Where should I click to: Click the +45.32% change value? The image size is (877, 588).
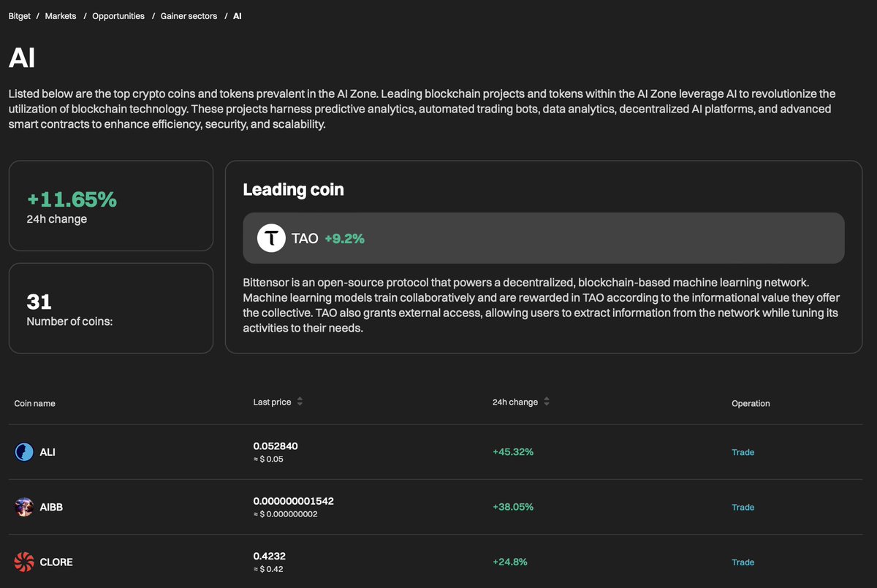point(513,452)
